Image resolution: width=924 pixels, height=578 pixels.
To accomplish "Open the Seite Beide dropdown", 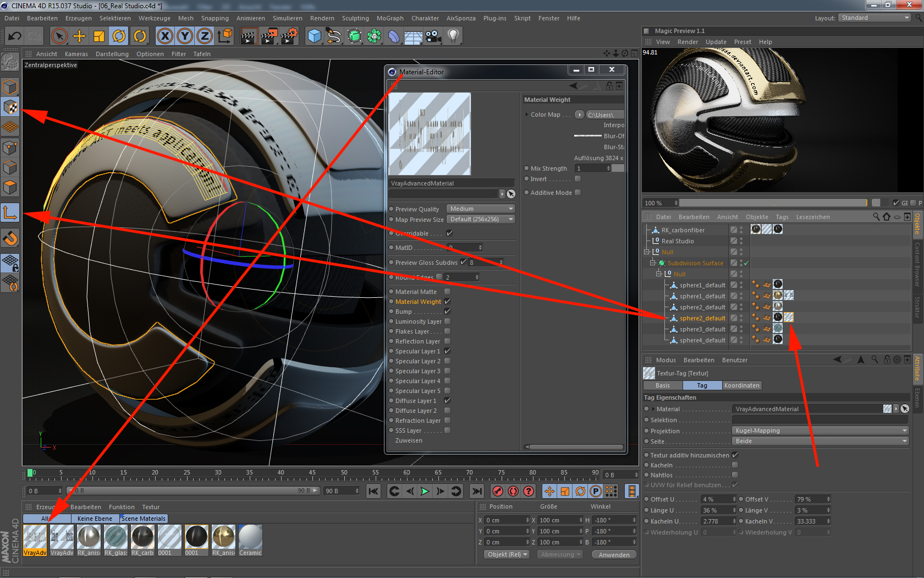I will tap(820, 441).
